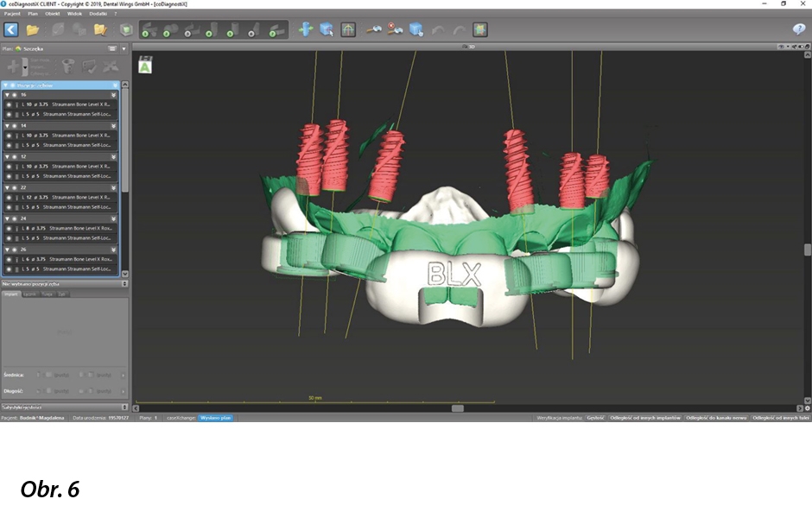The width and height of the screenshot is (812, 518).
Task: Expand details chevron for tooth position 12
Action: 113,156
